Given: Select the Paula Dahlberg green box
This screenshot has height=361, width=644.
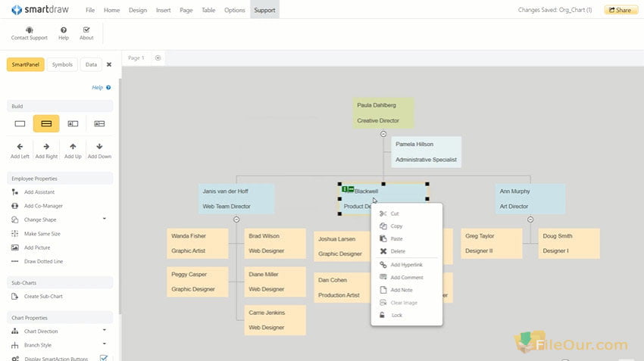Looking at the screenshot, I should click(x=383, y=113).
